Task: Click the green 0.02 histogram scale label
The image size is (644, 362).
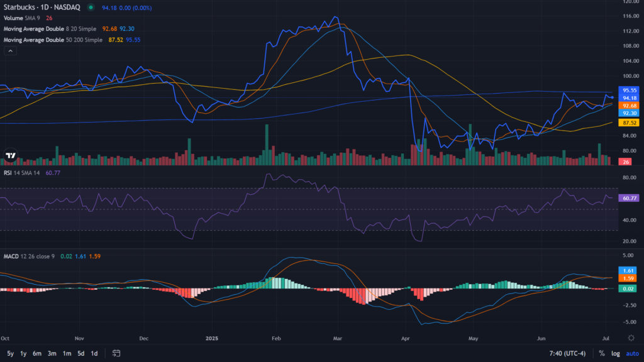Action: point(628,288)
